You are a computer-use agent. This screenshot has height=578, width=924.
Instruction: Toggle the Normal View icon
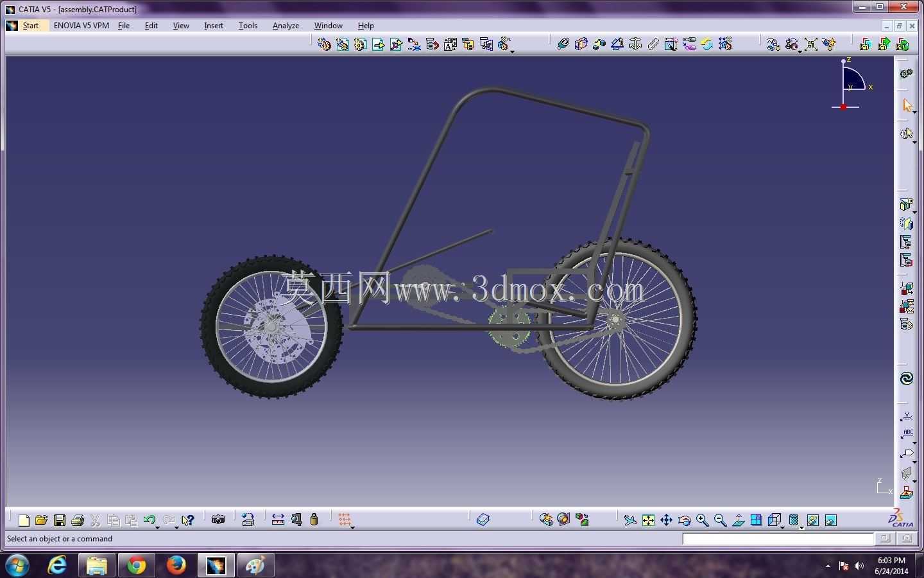738,520
